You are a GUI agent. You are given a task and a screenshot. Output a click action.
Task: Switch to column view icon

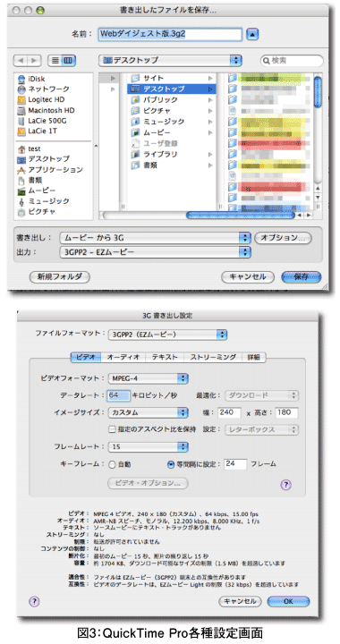coord(68,61)
